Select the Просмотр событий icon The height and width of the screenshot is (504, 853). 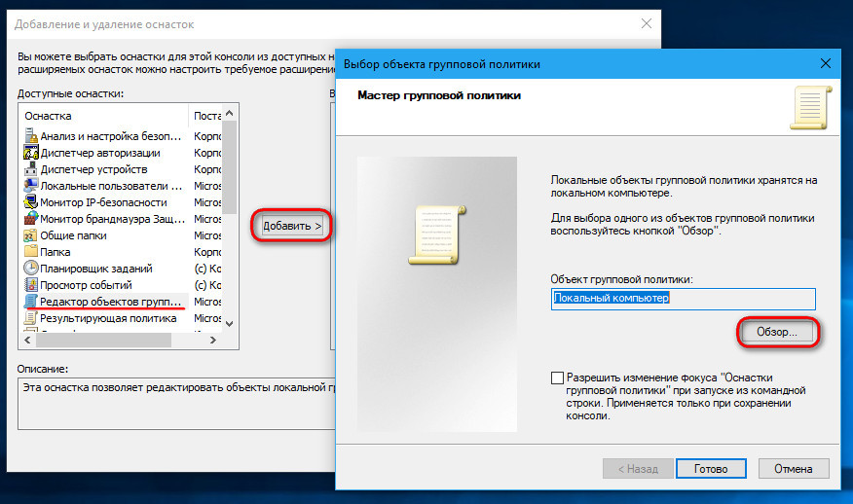31,285
